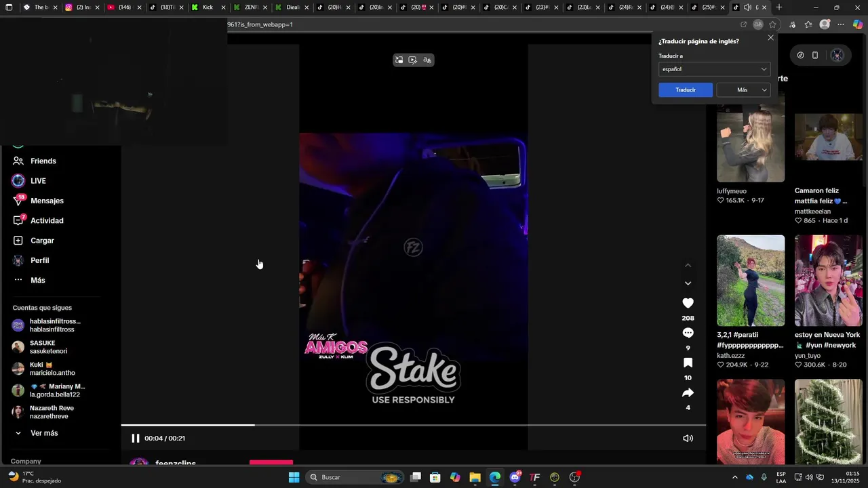Click mattkeeelan username text
868x488 pixels.
coord(812,211)
